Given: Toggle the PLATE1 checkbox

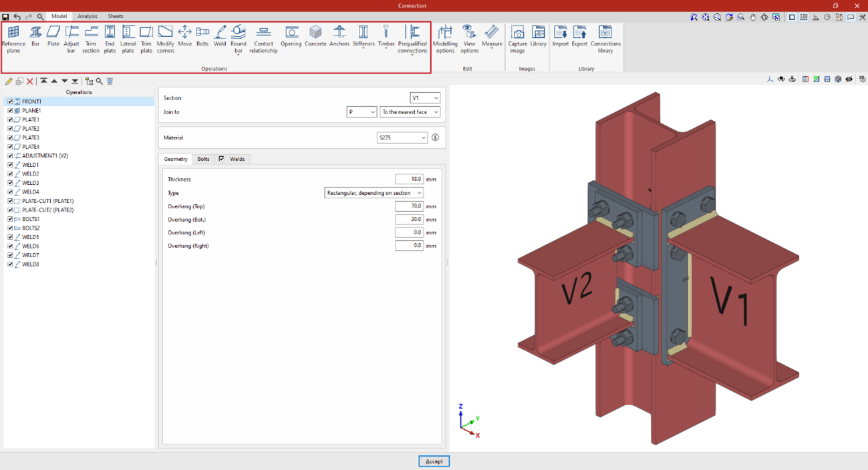Looking at the screenshot, I should (x=10, y=120).
